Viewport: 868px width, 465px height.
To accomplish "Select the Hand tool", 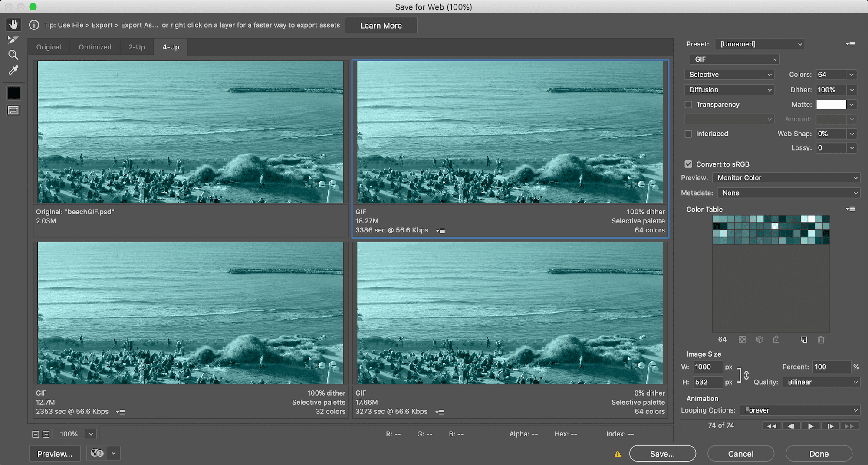I will pos(13,24).
